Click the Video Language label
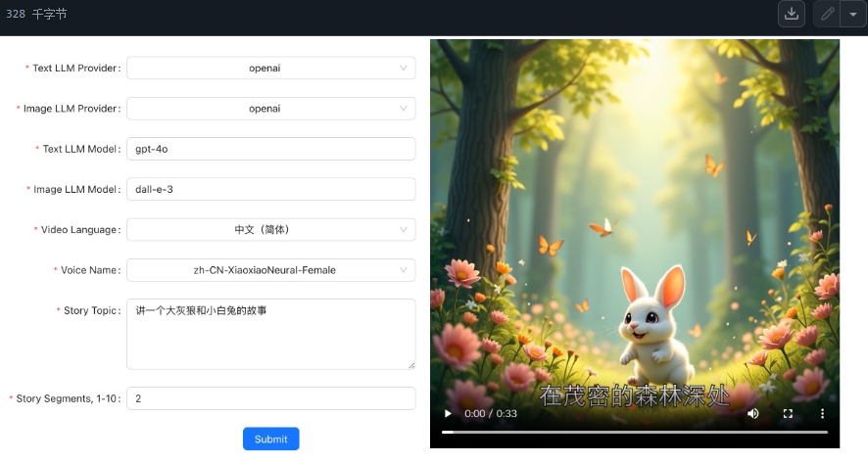This screenshot has height=463, width=868. (78, 230)
